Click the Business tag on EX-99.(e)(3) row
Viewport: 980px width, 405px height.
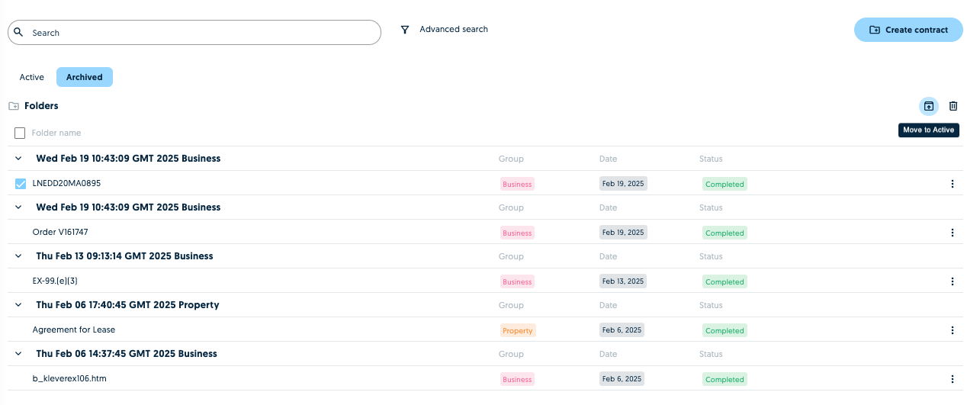(x=517, y=281)
